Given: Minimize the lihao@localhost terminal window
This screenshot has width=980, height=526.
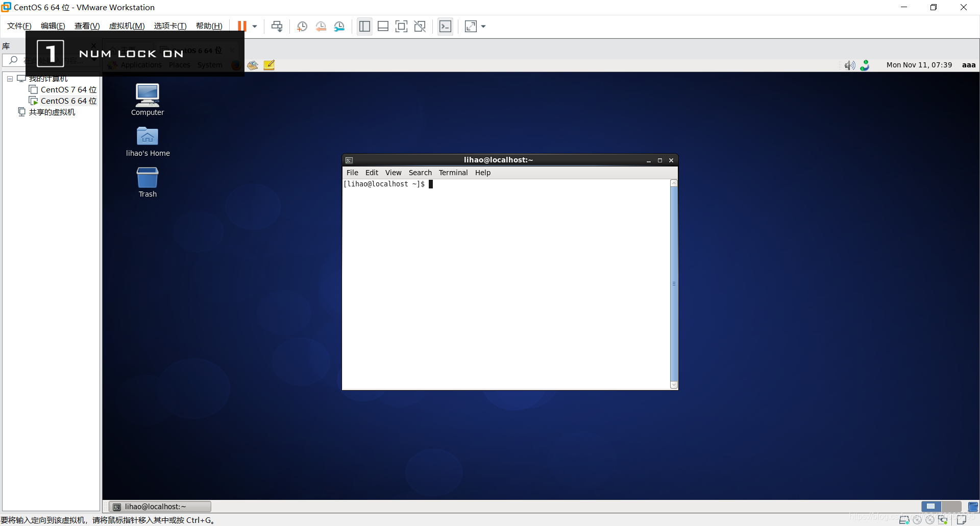Looking at the screenshot, I should pyautogui.click(x=649, y=160).
